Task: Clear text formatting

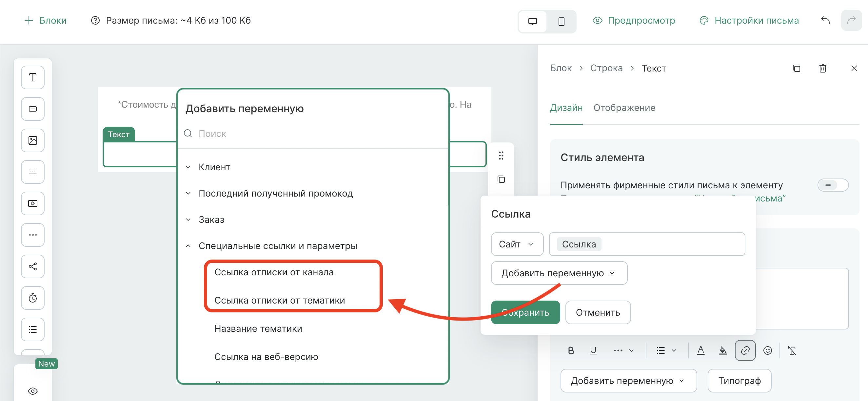Action: click(x=792, y=351)
